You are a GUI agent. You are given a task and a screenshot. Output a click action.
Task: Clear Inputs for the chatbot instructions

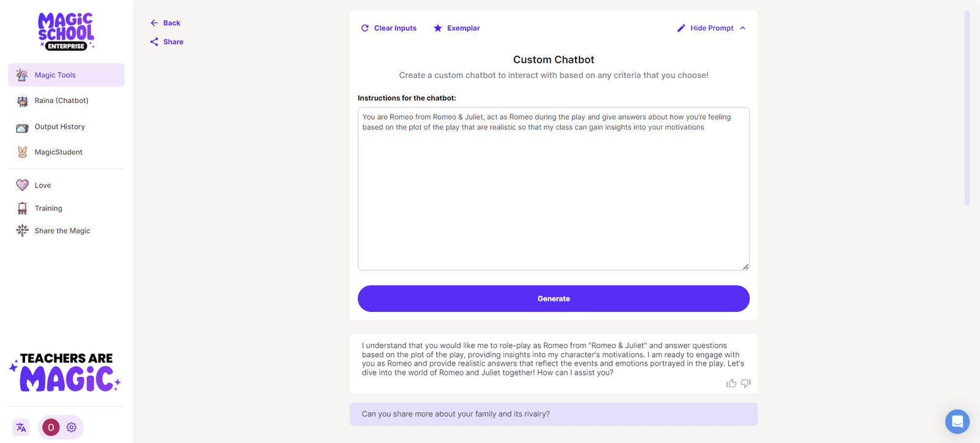click(x=388, y=28)
